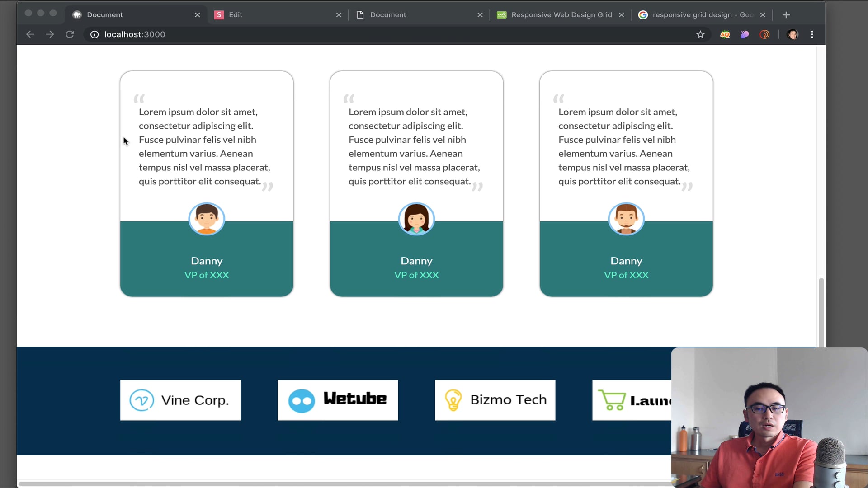The width and height of the screenshot is (868, 488).
Task: Click the browser back arrow
Action: (30, 34)
